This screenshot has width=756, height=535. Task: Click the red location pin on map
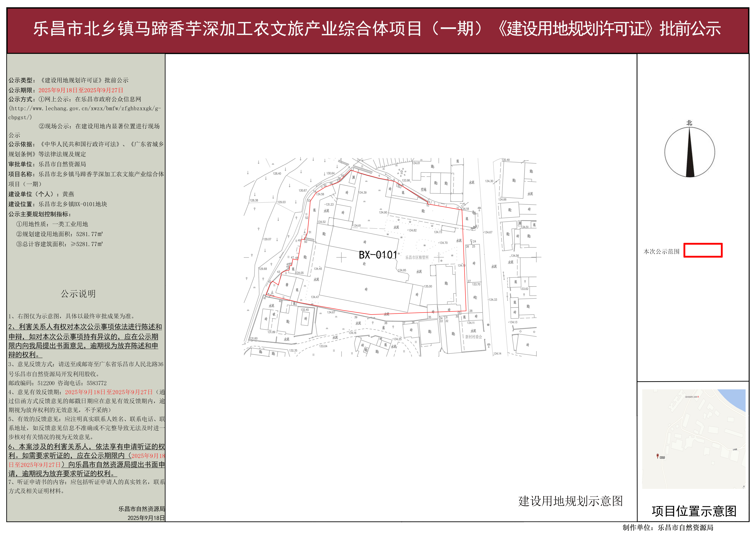pyautogui.click(x=657, y=456)
